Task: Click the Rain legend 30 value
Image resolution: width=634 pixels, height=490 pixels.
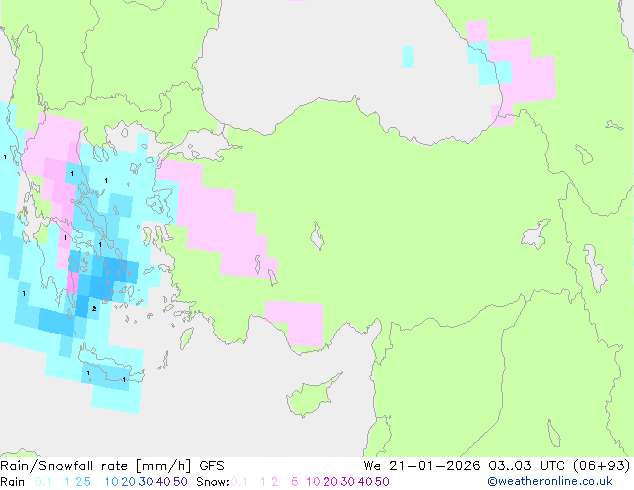Action: (x=146, y=482)
